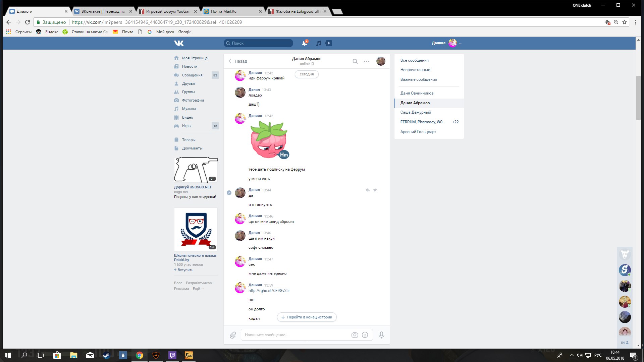Open Steam from the taskbar
Screen dimensions: 644x362
coord(106,355)
